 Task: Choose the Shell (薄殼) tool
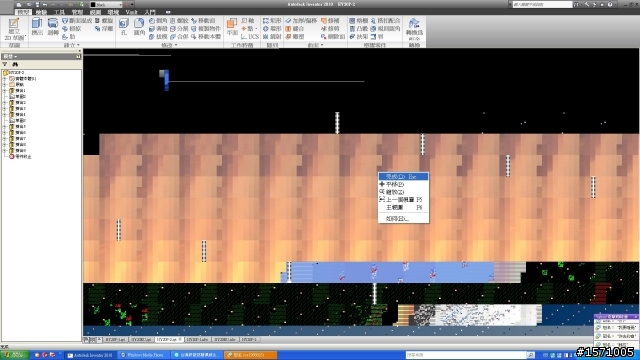(158, 29)
